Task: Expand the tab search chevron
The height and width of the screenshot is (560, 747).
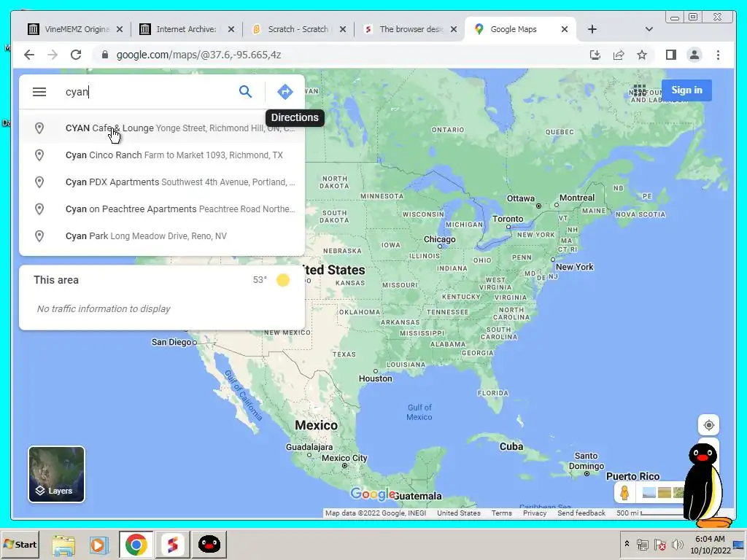Action: (x=649, y=29)
